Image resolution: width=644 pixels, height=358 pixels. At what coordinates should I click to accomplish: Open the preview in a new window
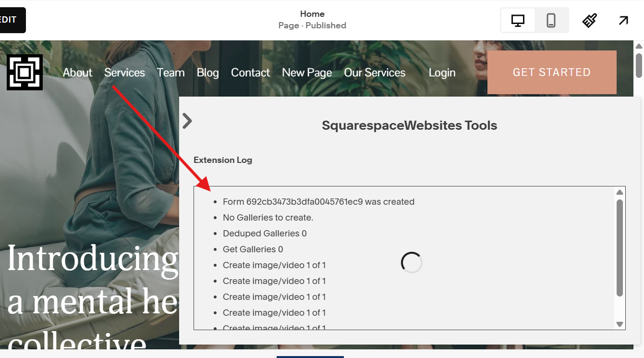tap(623, 20)
